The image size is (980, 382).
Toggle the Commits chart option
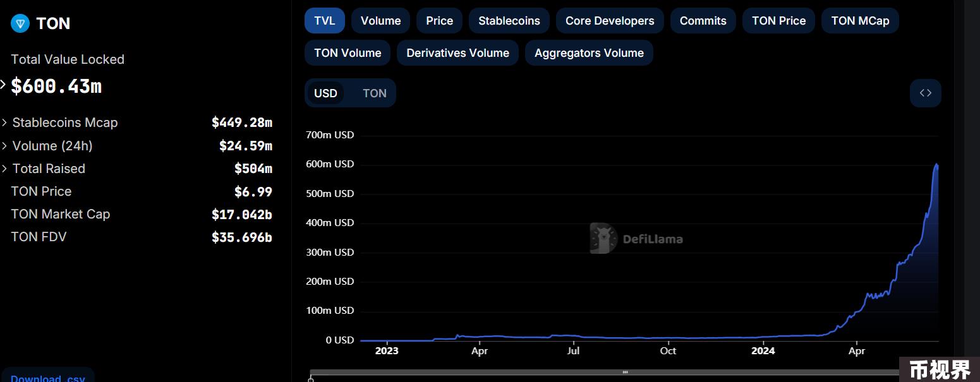pyautogui.click(x=703, y=21)
